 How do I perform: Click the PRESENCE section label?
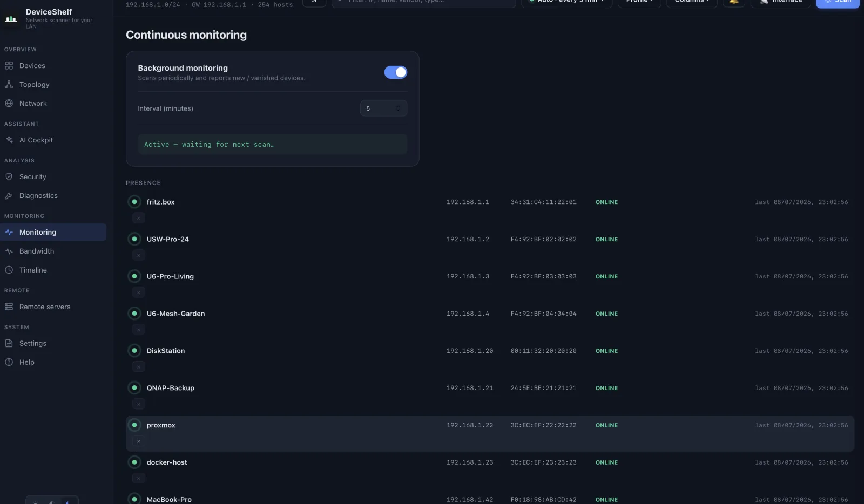coord(143,183)
